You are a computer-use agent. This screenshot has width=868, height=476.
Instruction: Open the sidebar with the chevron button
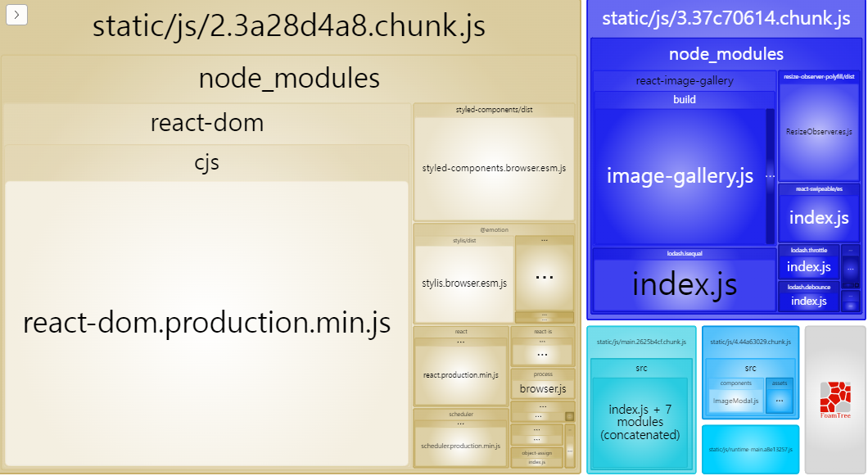click(x=16, y=15)
